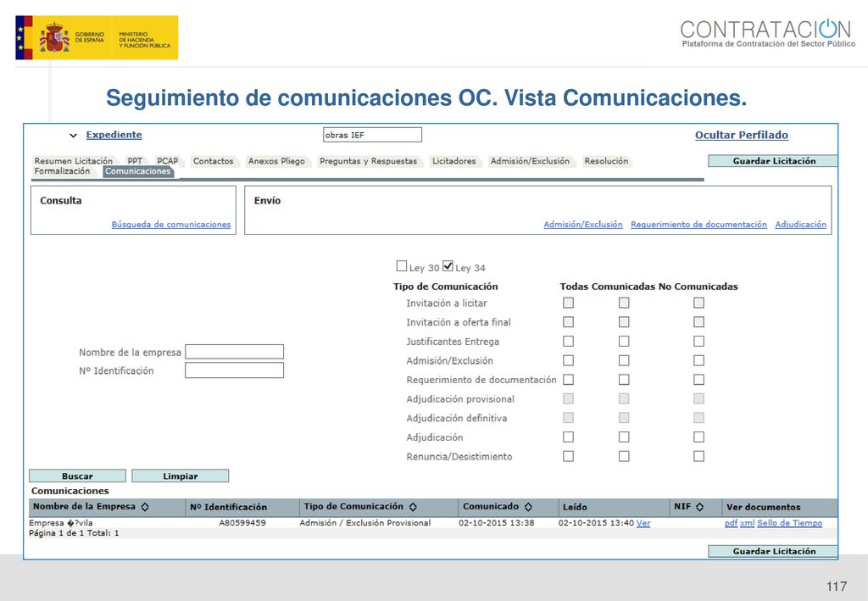Sort by Tipo de Comunicación icon
This screenshot has height=601, width=868.
pos(413,507)
